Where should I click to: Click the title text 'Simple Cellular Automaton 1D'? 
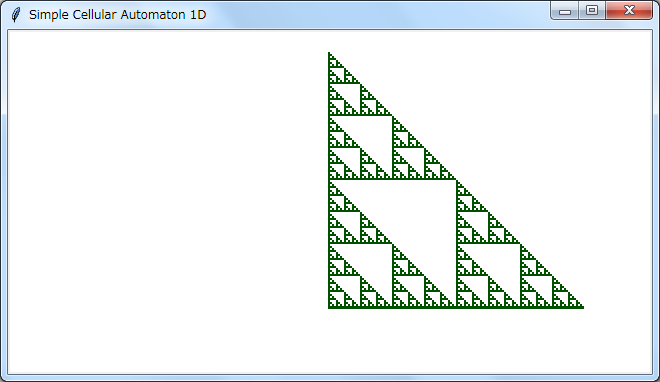(117, 15)
